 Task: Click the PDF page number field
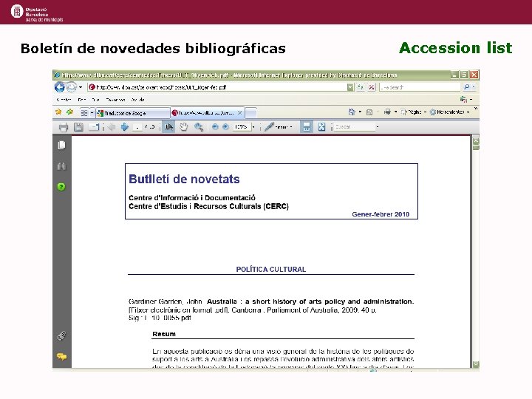(137, 127)
